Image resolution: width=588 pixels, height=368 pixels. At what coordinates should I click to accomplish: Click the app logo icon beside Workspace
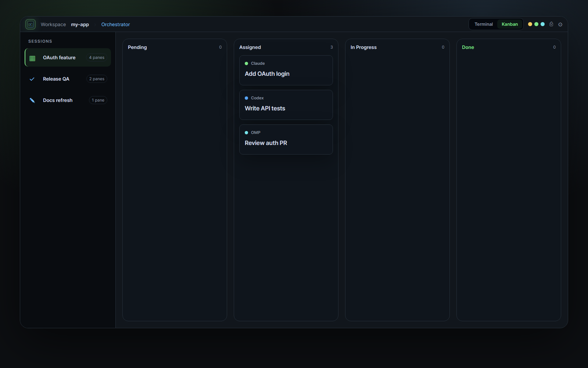click(31, 24)
